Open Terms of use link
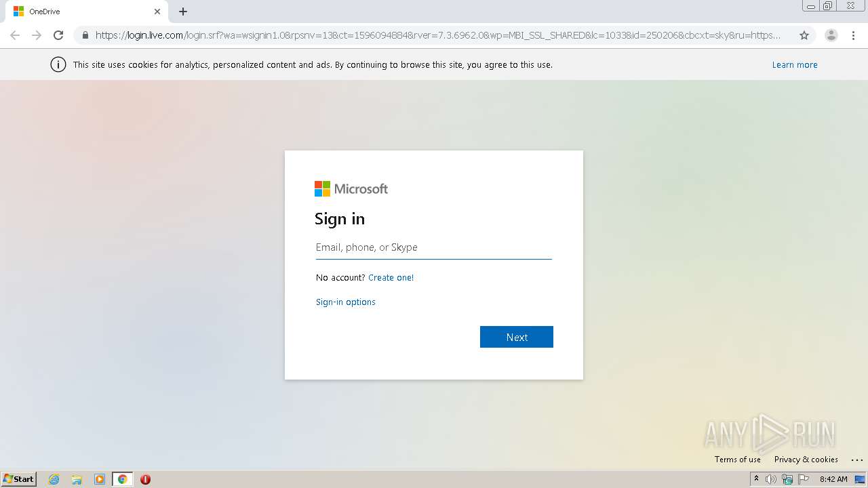 [738, 460]
